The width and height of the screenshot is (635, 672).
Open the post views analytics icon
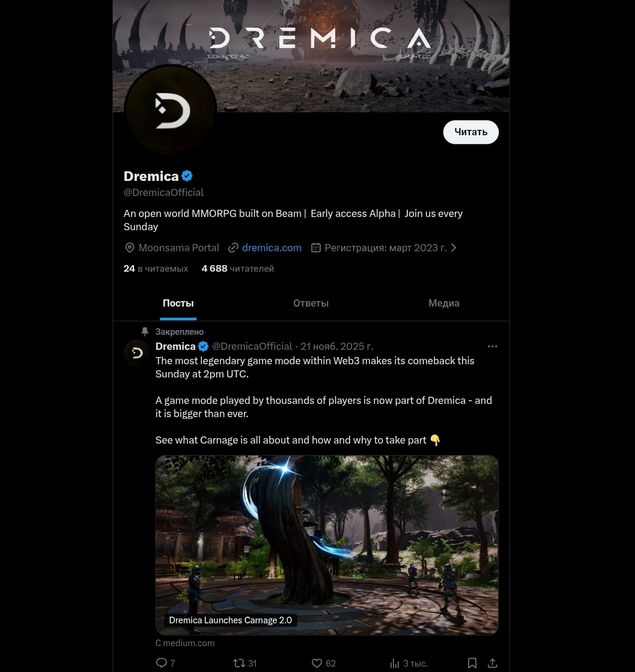click(395, 663)
